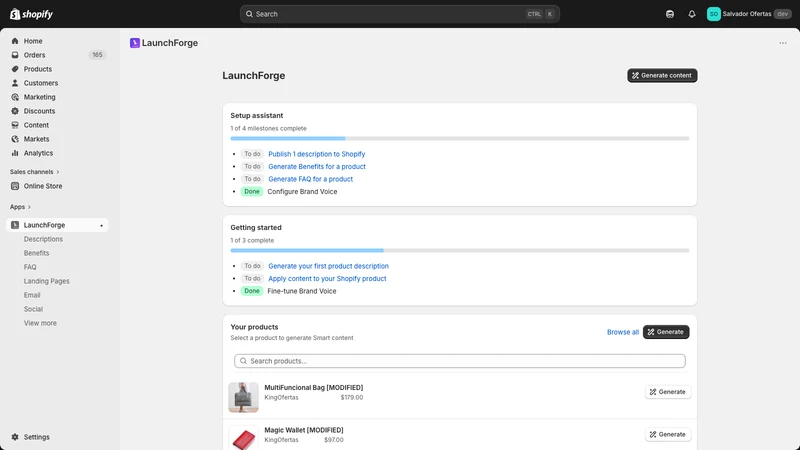Image resolution: width=800 pixels, height=450 pixels.
Task: Expand the Apps section
Action: click(x=20, y=207)
